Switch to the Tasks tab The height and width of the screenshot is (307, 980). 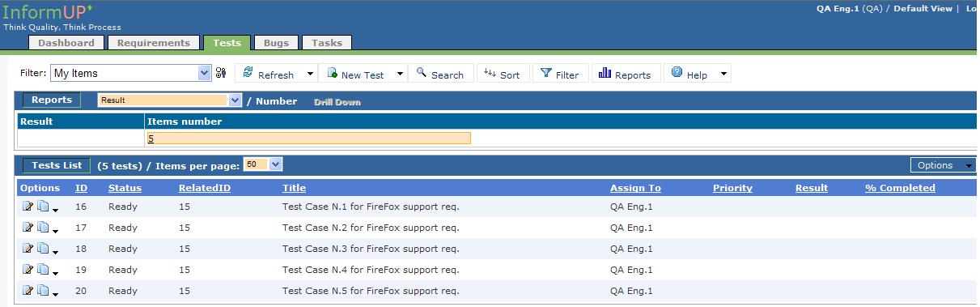point(327,43)
